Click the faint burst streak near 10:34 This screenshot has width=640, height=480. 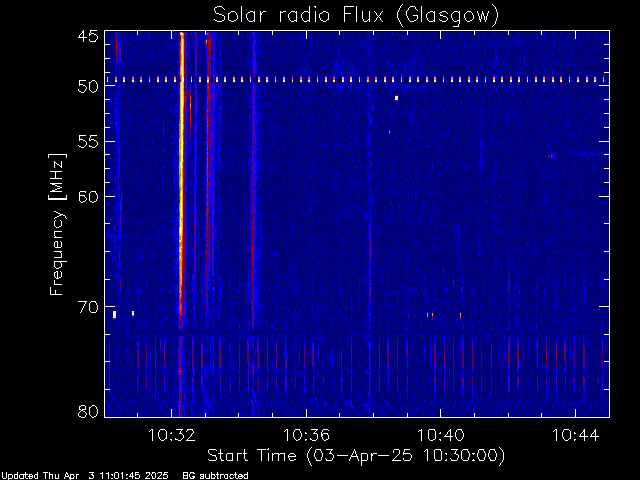tap(253, 180)
